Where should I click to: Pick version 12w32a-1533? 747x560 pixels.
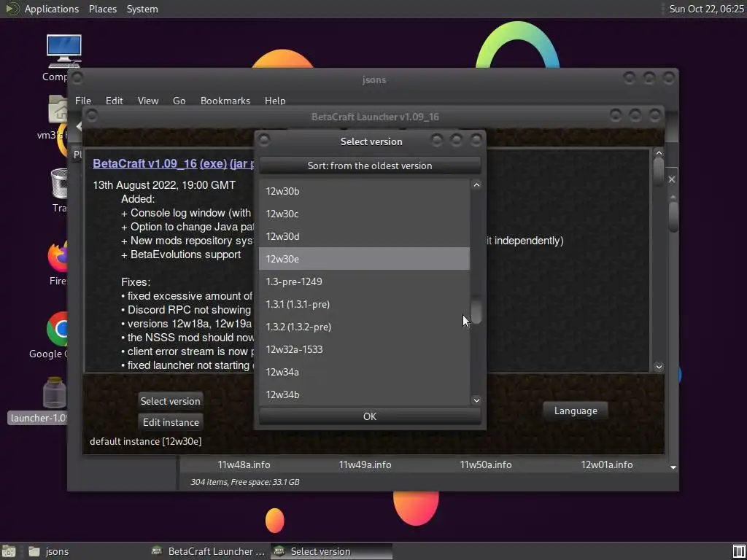click(364, 349)
